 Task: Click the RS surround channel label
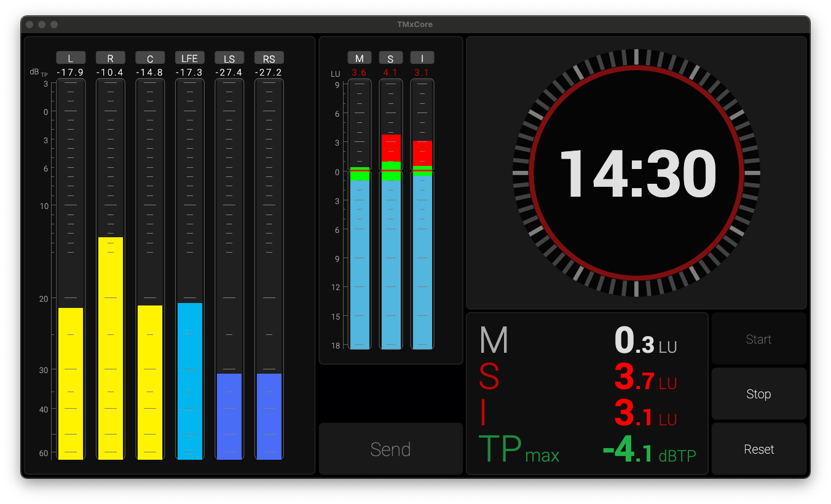[269, 58]
